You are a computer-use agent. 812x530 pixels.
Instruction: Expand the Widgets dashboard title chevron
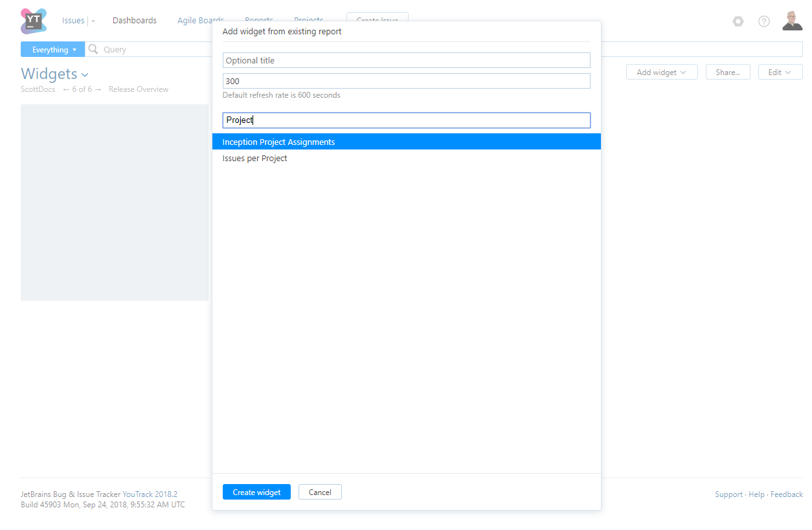[x=85, y=75]
